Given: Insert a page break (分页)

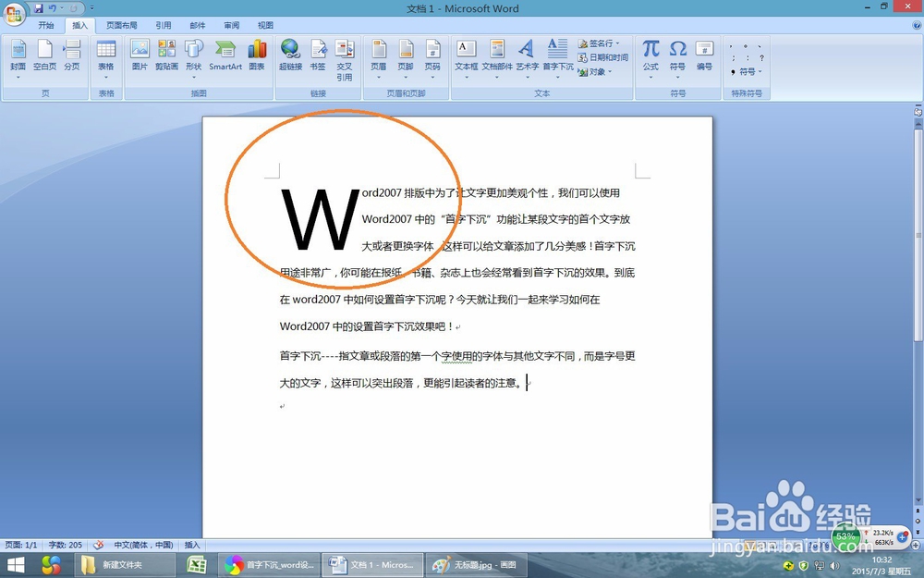Looking at the screenshot, I should pos(72,55).
